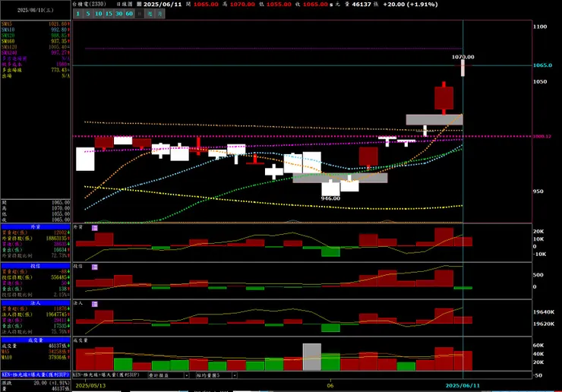Select the SMA240 legend row
The height and width of the screenshot is (392, 562).
[x=36, y=52]
